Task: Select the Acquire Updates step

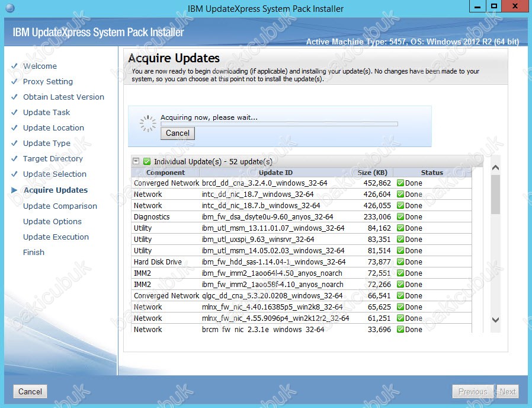Action: [x=56, y=190]
